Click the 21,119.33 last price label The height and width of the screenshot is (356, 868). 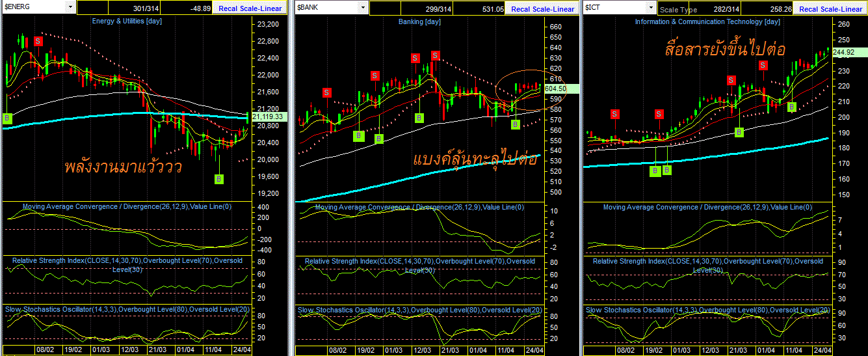click(268, 116)
